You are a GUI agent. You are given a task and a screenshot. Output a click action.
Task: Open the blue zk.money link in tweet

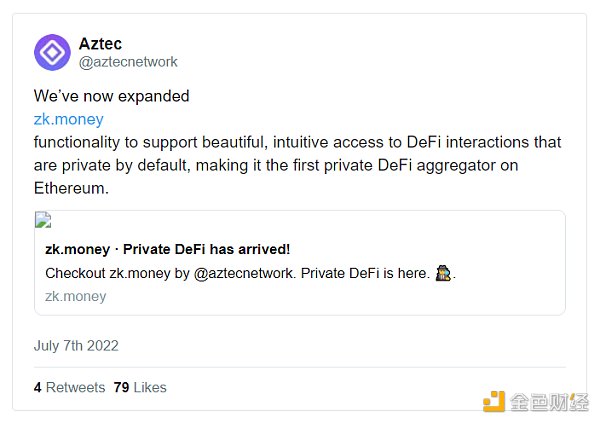point(68,119)
